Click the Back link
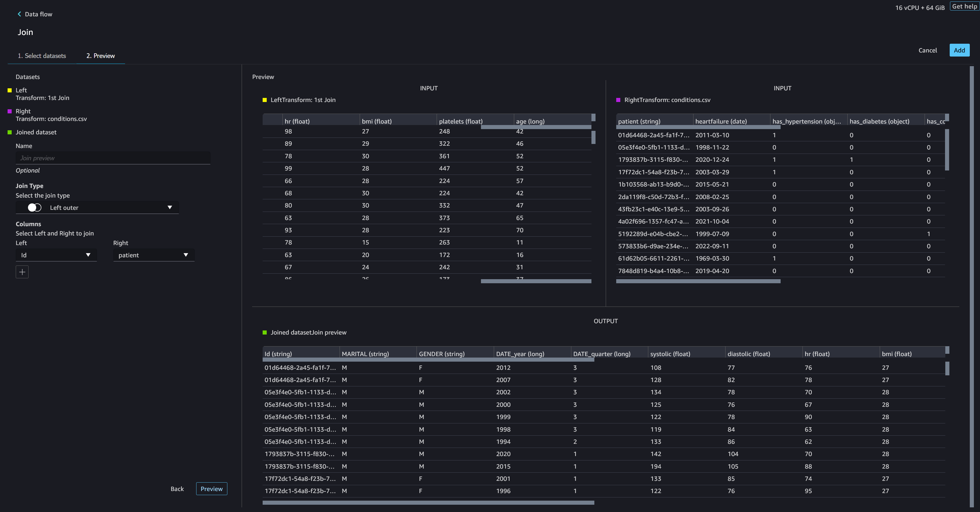This screenshot has height=512, width=980. pyautogui.click(x=177, y=489)
